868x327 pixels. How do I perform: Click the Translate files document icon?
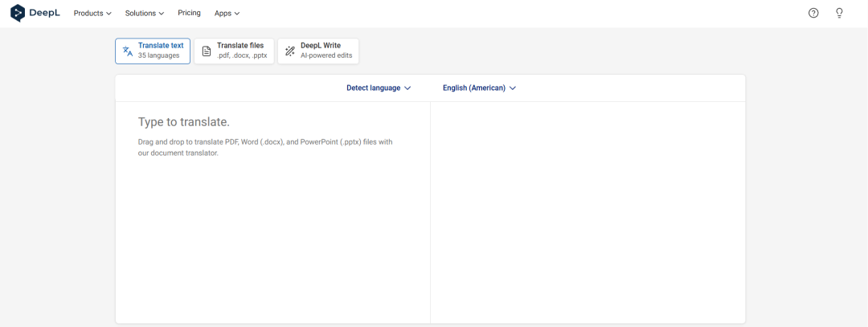(207, 51)
